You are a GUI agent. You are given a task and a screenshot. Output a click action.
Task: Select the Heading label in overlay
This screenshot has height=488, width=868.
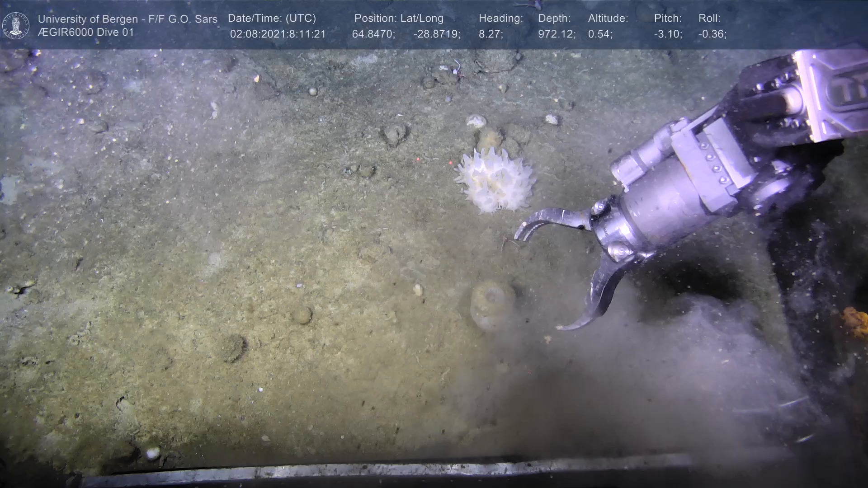tap(500, 19)
